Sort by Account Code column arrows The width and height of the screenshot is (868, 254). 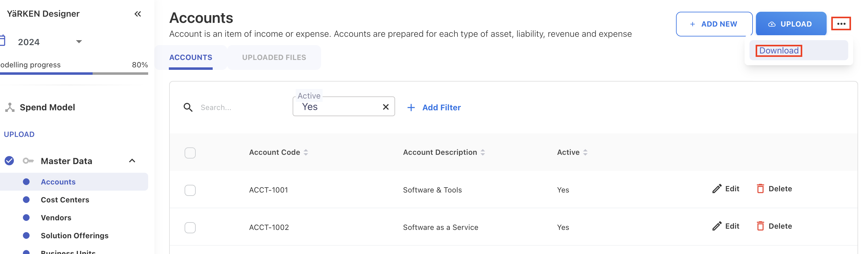click(306, 152)
